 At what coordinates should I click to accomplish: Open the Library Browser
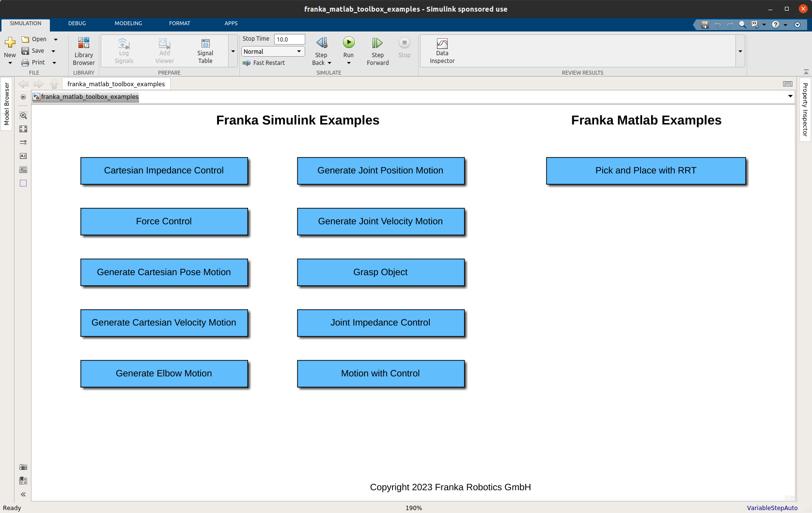84,51
